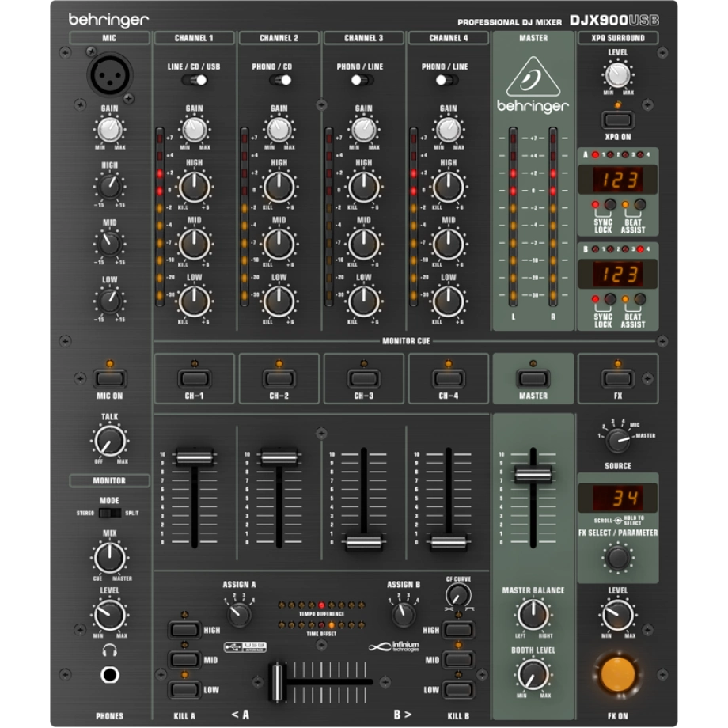
Task: Click the Channel 4 fader cap
Action: point(448,542)
